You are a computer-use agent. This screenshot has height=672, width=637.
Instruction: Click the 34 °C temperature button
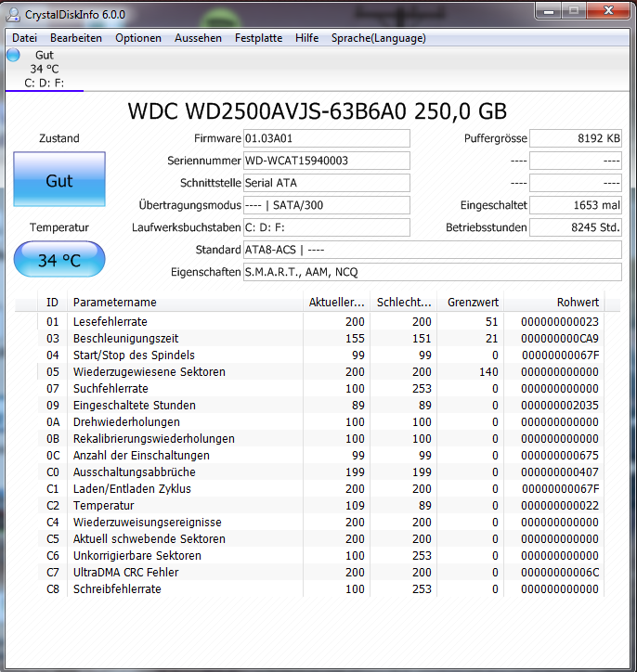pyautogui.click(x=59, y=259)
